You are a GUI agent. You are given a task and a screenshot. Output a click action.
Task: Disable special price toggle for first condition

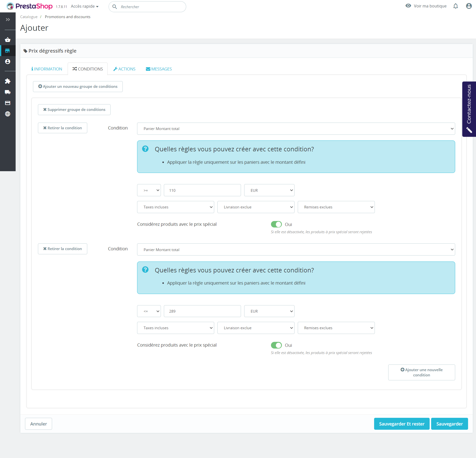[276, 224]
